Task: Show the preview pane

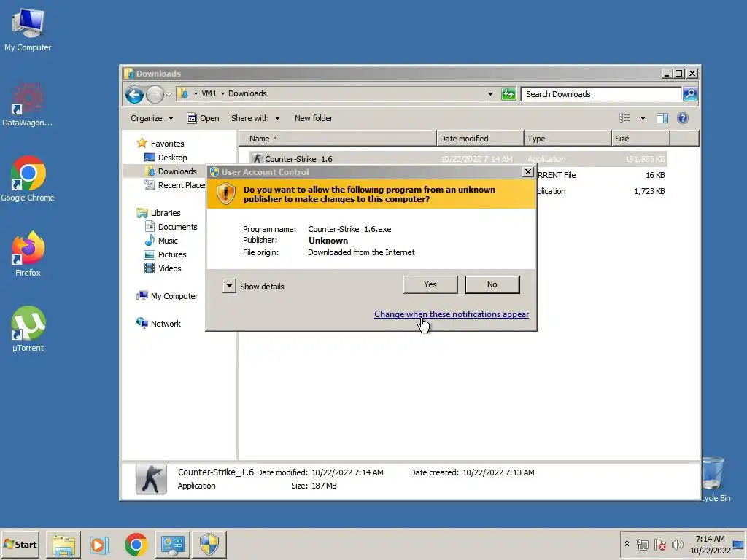Action: click(662, 118)
